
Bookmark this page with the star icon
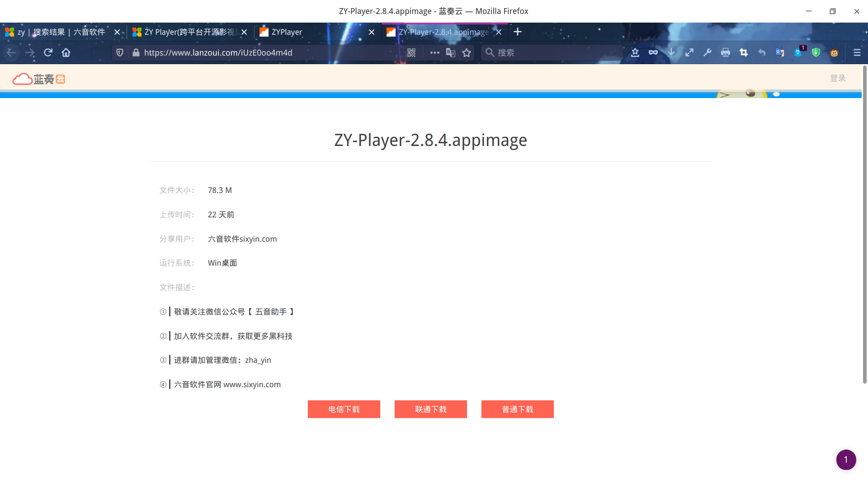click(x=467, y=53)
